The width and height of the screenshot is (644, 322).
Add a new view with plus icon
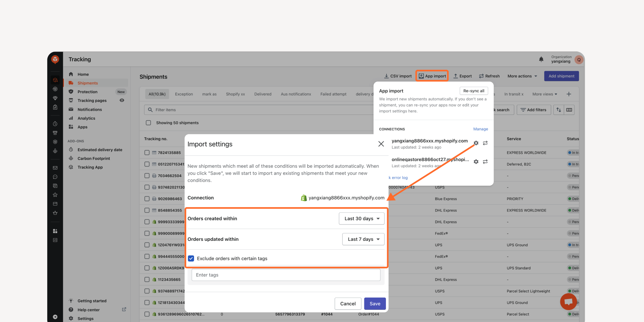tap(569, 94)
